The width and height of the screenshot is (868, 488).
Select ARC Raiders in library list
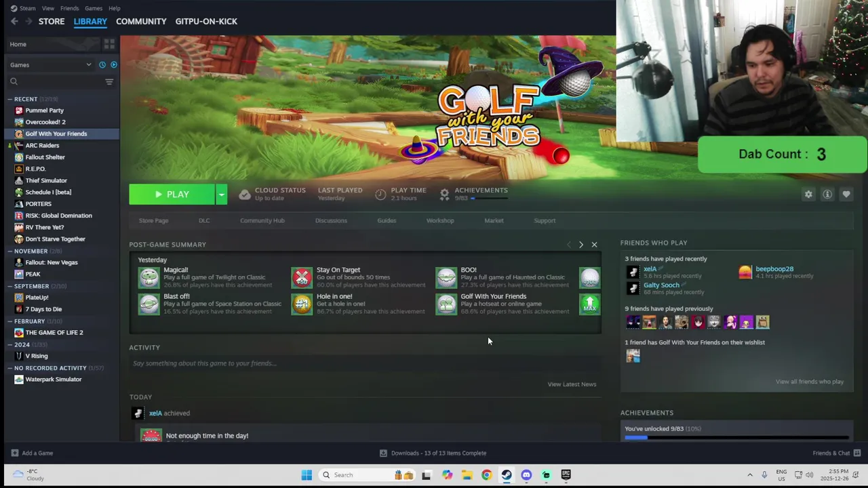click(42, 145)
